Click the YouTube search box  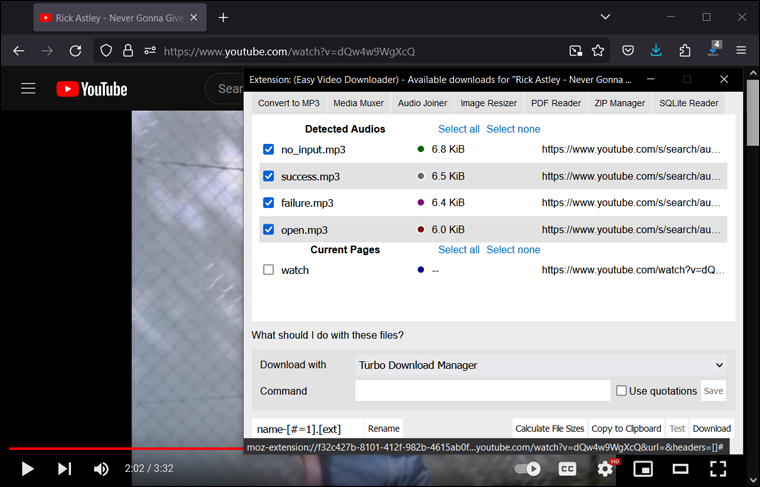tap(224, 89)
